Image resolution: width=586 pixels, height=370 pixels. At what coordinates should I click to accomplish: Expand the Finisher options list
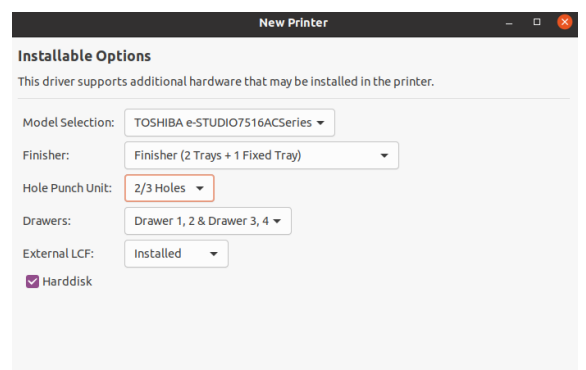click(x=262, y=155)
